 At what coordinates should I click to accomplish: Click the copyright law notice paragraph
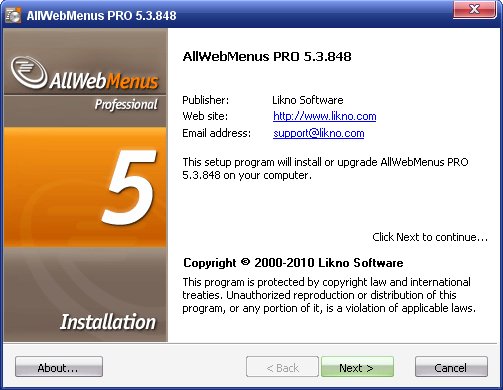[x=329, y=295]
